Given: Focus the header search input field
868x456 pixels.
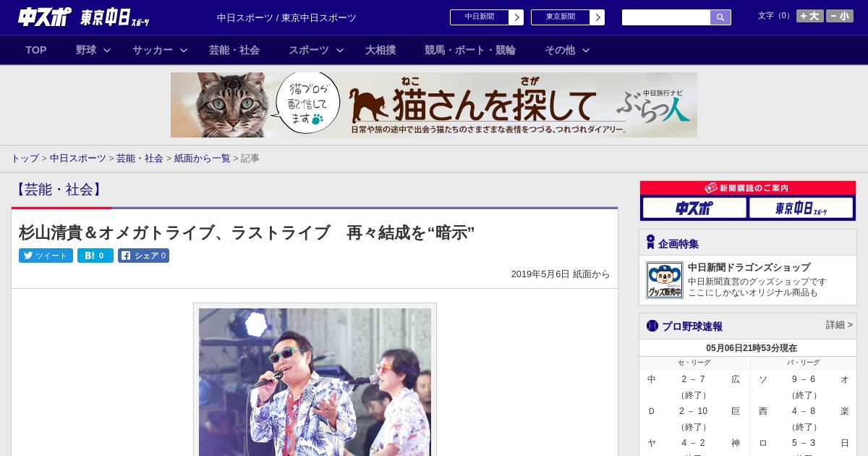Looking at the screenshot, I should pyautogui.click(x=666, y=17).
